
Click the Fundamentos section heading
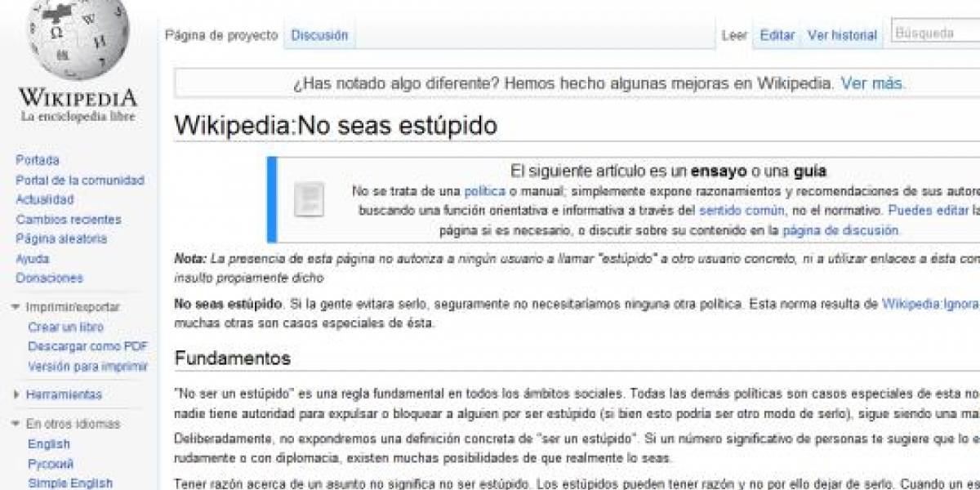(233, 359)
